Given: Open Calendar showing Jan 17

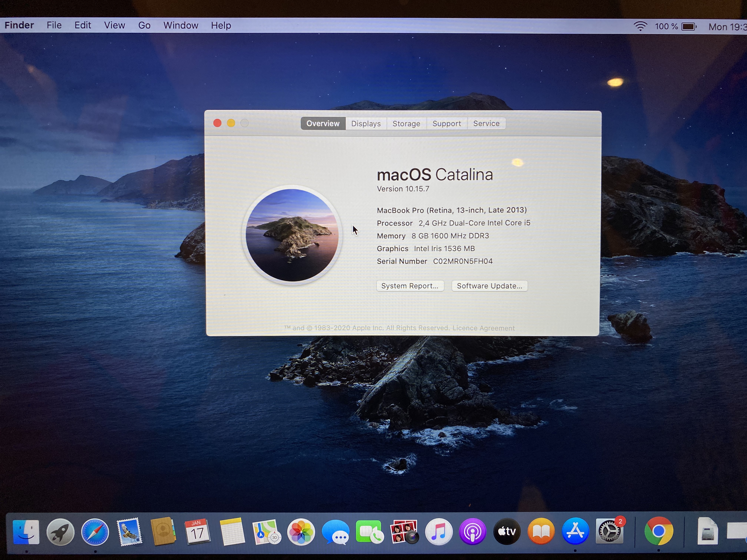Looking at the screenshot, I should 197,532.
